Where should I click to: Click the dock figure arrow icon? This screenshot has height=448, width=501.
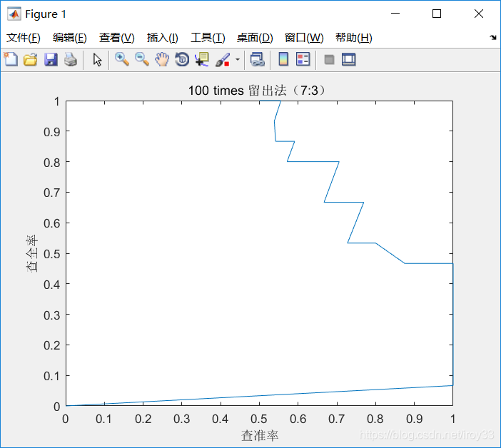click(x=493, y=38)
